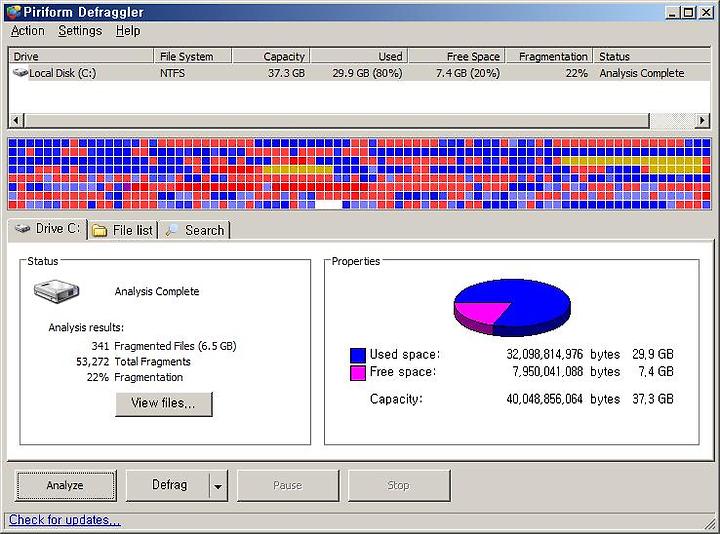Sort by the Capacity column header
This screenshot has width=720, height=534.
271,56
